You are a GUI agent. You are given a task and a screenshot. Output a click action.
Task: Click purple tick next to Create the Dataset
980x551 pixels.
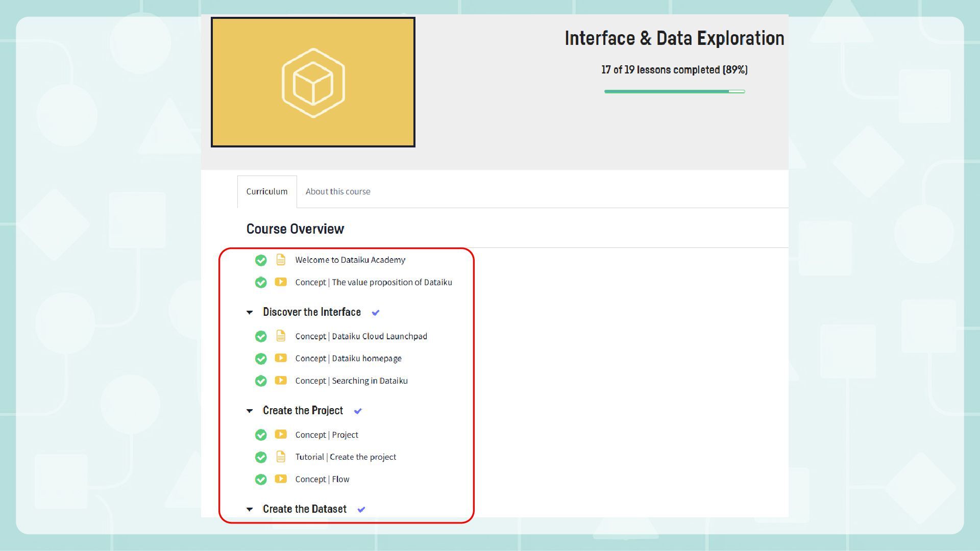click(x=361, y=510)
